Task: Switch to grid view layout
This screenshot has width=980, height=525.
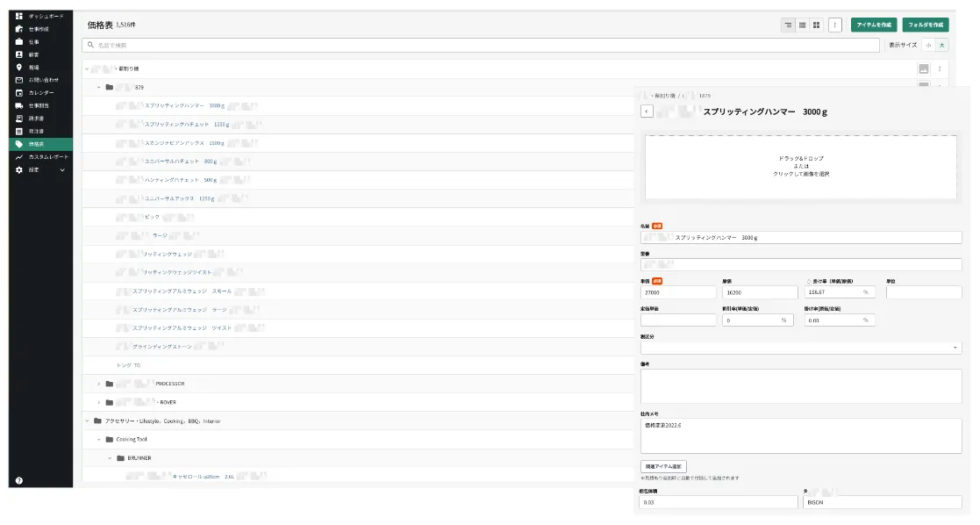Action: 816,25
